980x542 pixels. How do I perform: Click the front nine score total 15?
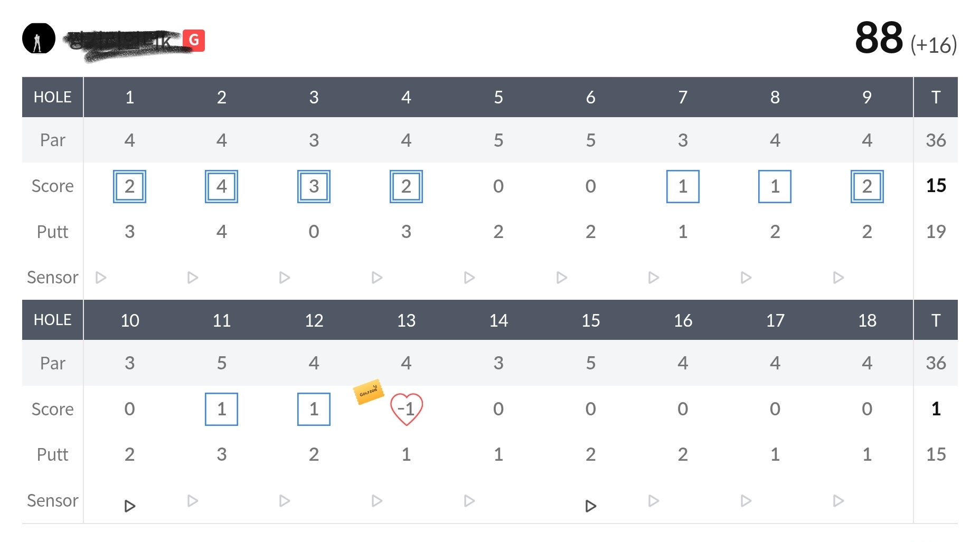point(936,186)
